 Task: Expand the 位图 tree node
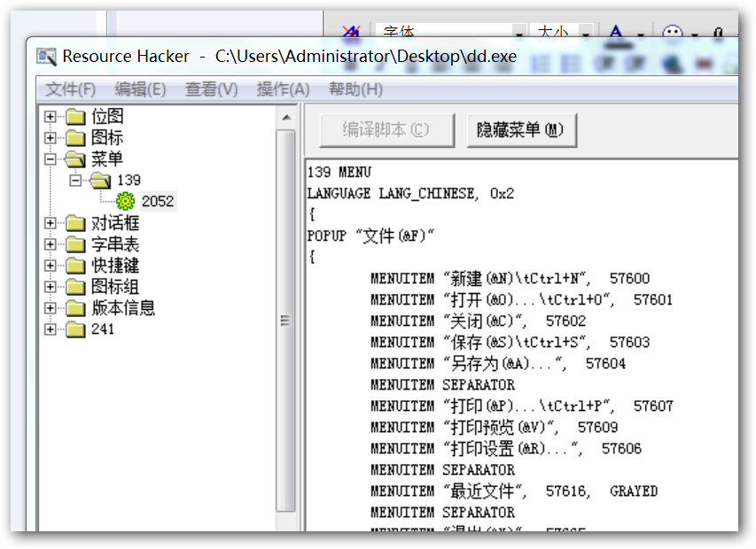click(51, 117)
